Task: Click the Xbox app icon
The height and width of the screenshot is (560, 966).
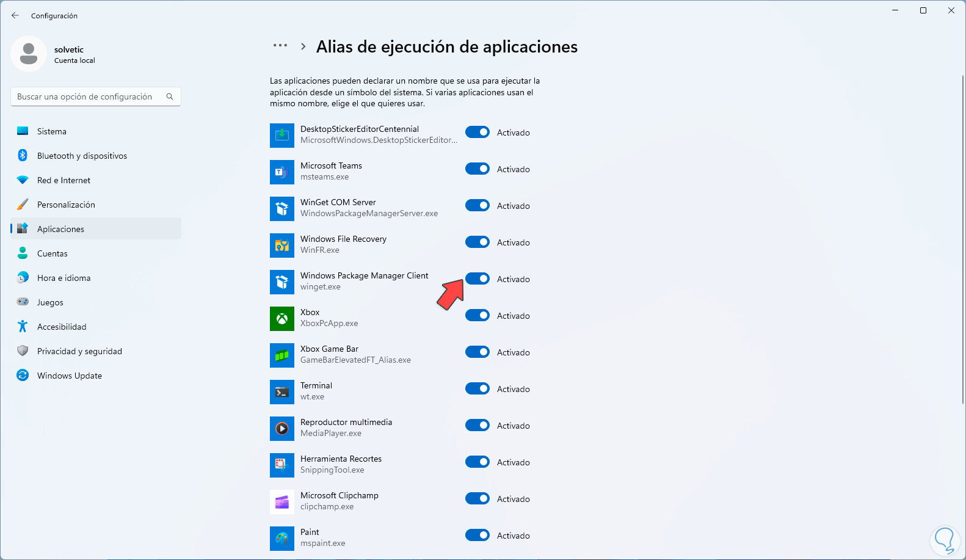Action: tap(281, 319)
